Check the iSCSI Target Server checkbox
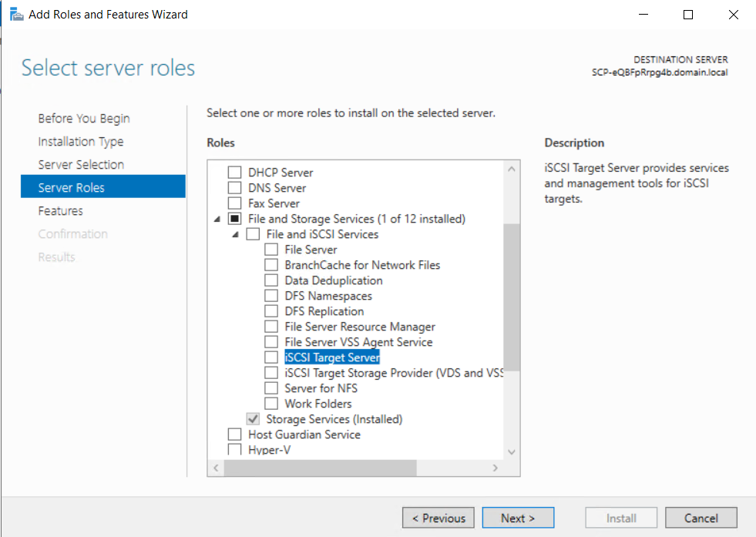Viewport: 756px width, 537px height. [x=271, y=357]
